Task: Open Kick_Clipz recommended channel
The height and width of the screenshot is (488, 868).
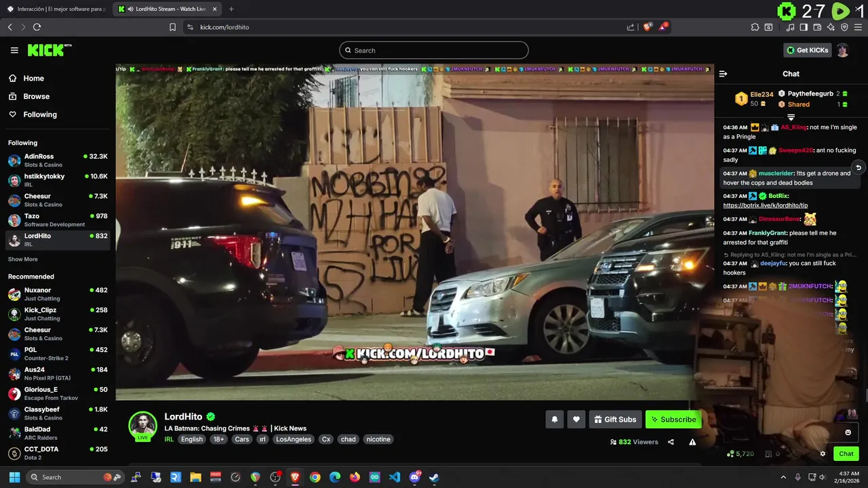Action: pos(58,314)
